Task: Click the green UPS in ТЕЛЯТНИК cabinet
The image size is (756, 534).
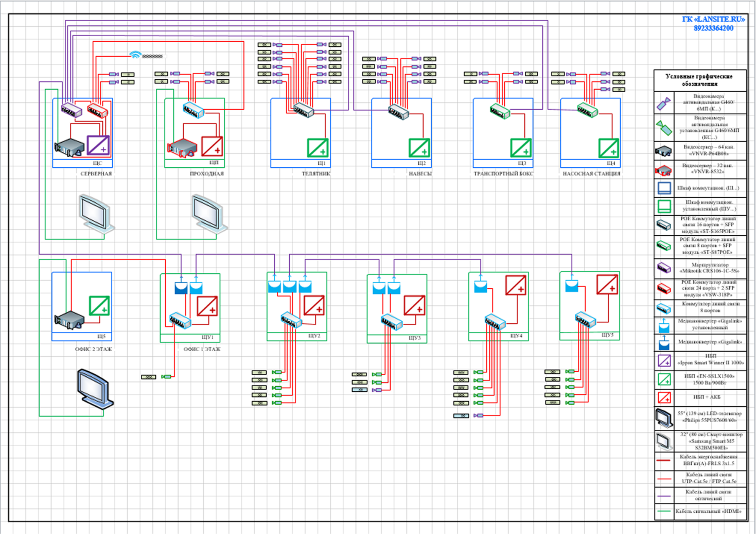Action: [x=318, y=148]
